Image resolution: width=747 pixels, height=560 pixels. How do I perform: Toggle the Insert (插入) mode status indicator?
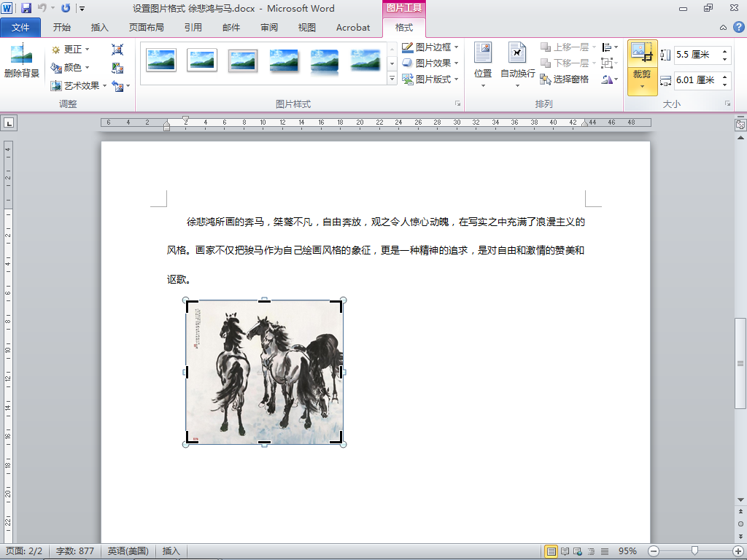171,551
